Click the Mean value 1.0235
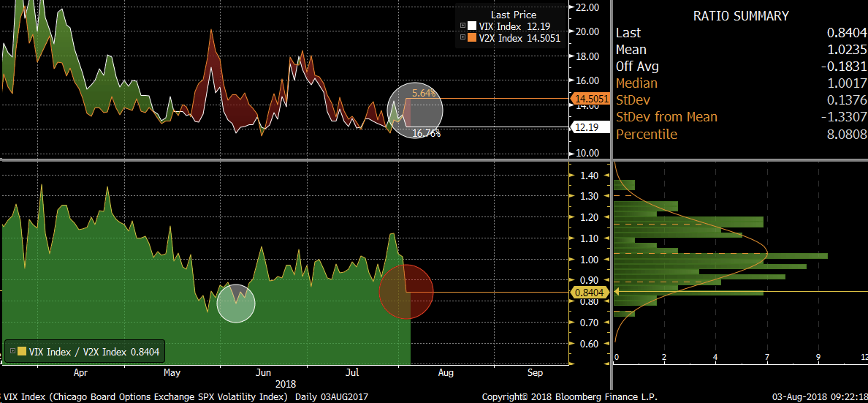The height and width of the screenshot is (403, 868). click(847, 50)
